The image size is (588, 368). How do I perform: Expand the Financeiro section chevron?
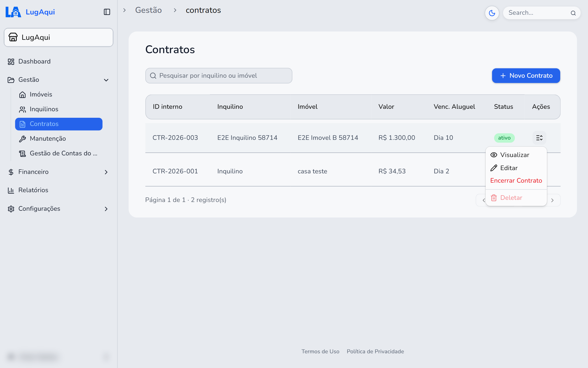(106, 172)
